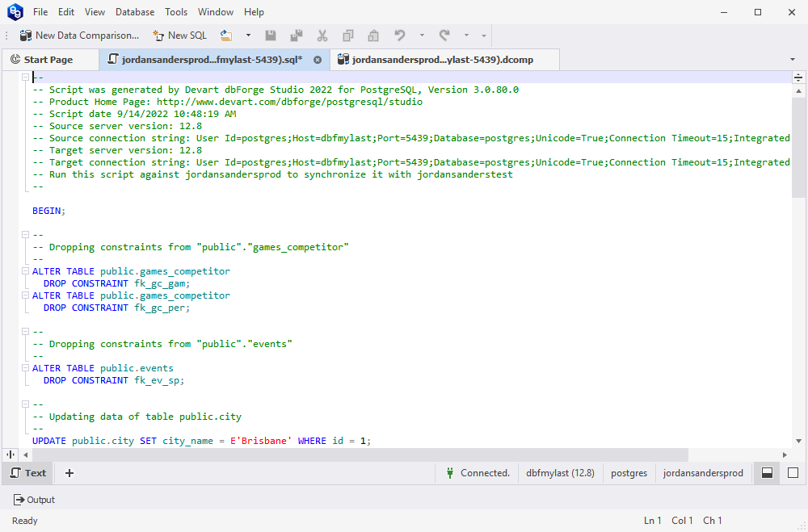This screenshot has width=808, height=532.
Task: Click the postgres database indicator
Action: (x=629, y=473)
